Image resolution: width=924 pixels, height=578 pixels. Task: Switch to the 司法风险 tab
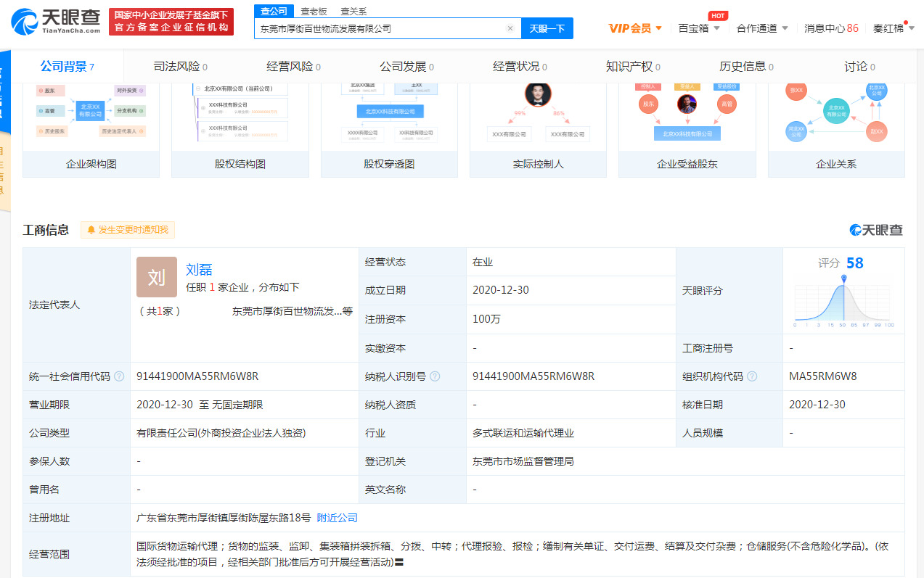181,67
